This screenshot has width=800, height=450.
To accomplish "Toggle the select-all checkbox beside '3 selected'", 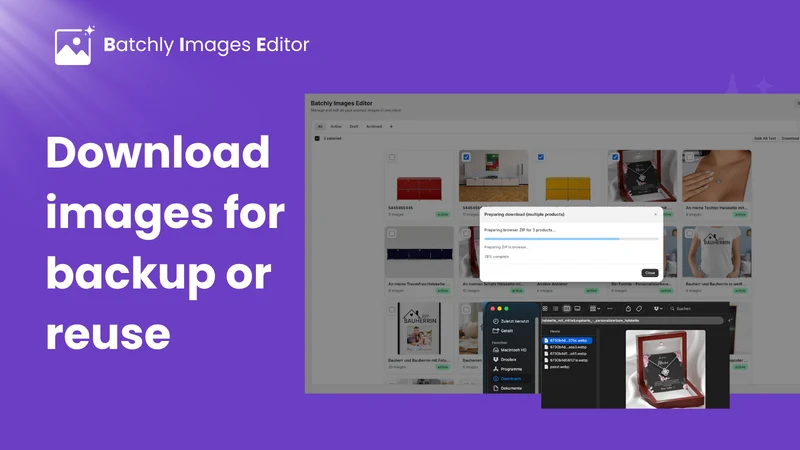I will [317, 138].
